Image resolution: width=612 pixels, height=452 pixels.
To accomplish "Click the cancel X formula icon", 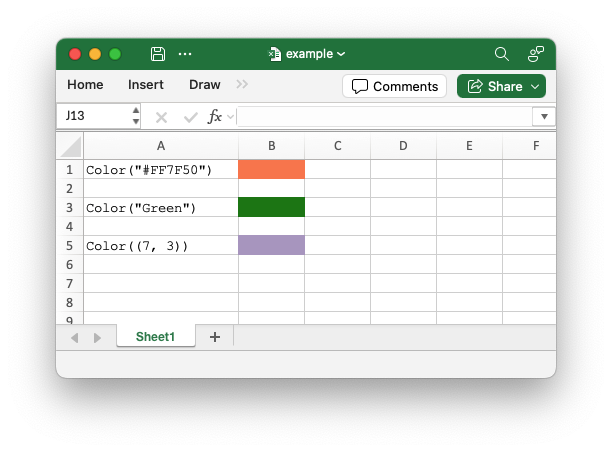I will click(x=161, y=117).
